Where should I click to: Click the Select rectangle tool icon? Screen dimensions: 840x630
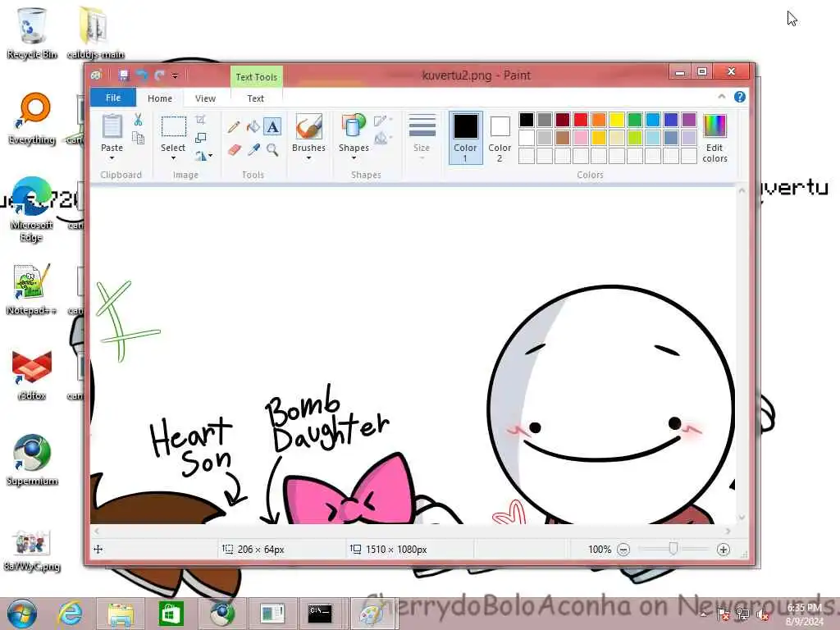174,127
